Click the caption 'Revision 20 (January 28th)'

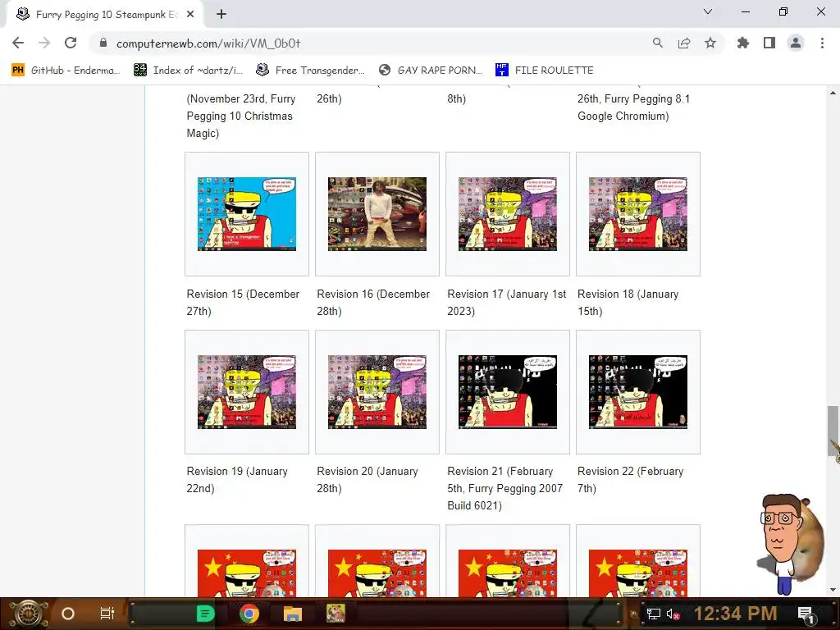pos(367,479)
